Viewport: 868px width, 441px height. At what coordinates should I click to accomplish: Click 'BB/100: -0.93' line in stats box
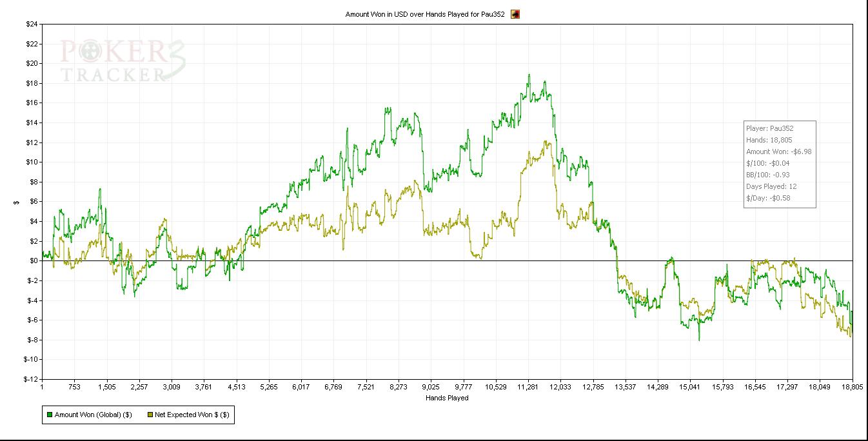[767, 175]
